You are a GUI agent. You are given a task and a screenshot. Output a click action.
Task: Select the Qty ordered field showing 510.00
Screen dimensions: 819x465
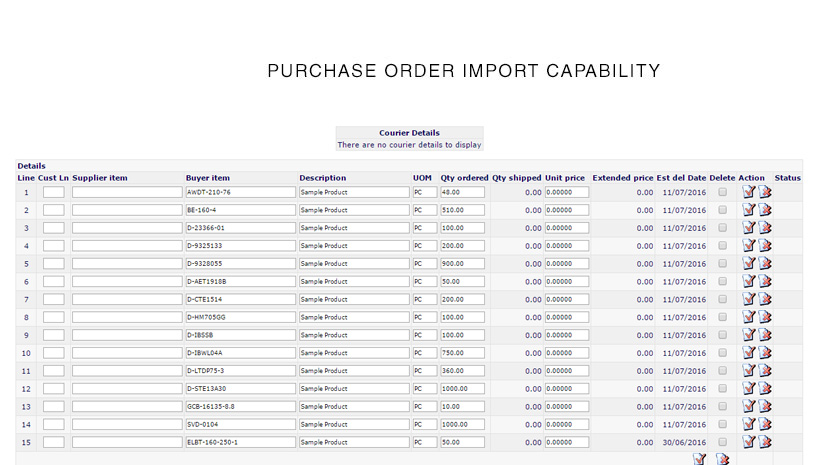tap(462, 210)
